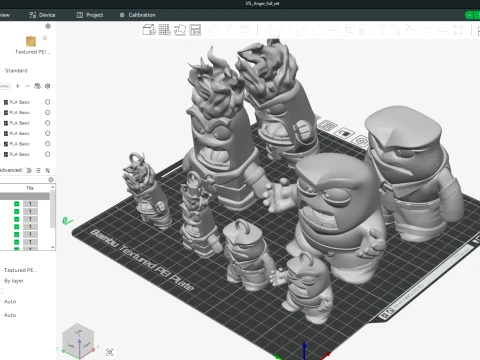
Task: Uncheck the fourth object's printable checkbox
Action: click(x=17, y=227)
